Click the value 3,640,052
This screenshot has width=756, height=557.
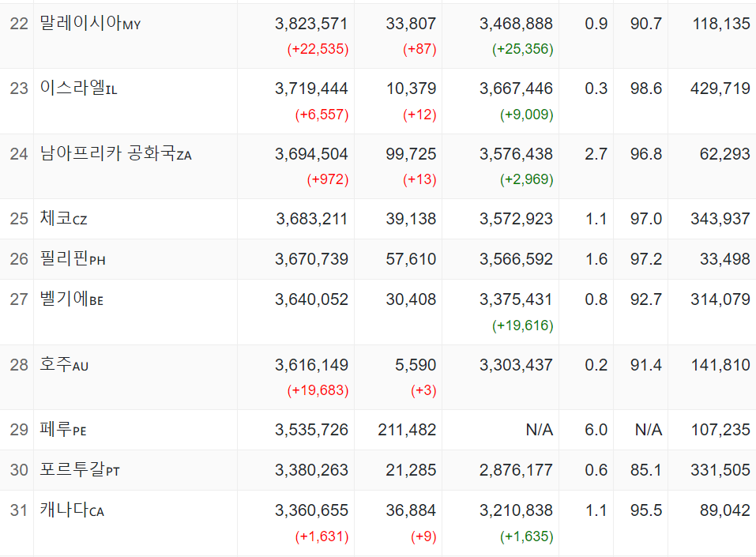tap(311, 300)
